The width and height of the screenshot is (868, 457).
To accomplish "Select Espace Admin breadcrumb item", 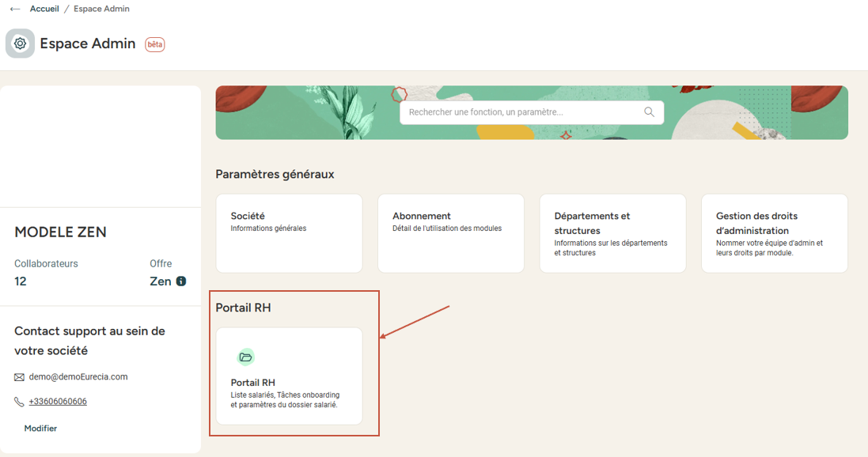I will (x=101, y=9).
